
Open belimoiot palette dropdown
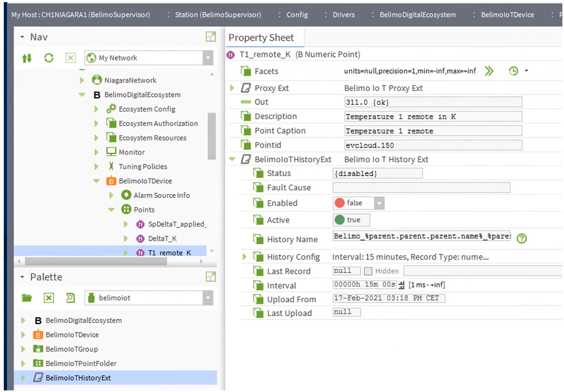[208, 298]
